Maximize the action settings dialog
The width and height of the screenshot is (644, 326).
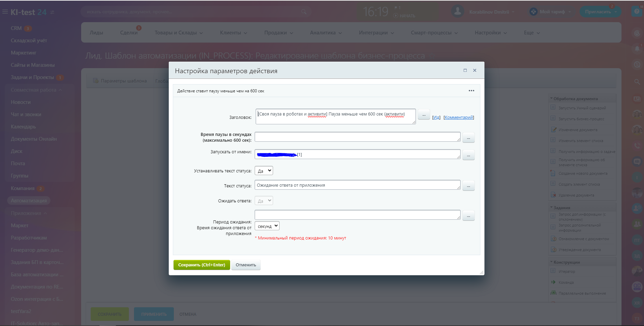465,71
